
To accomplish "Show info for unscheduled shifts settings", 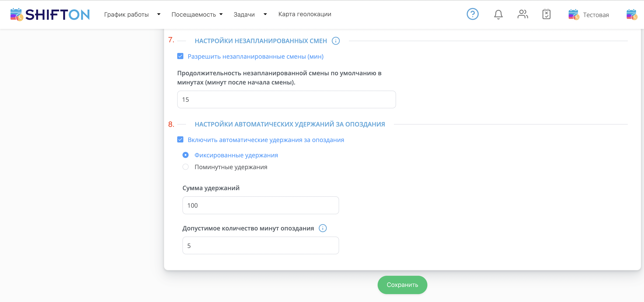I will pyautogui.click(x=336, y=41).
